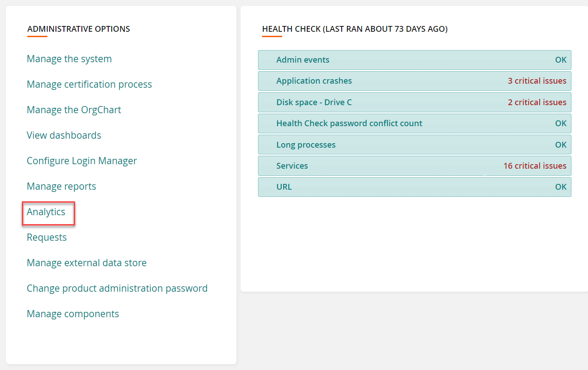Viewport: 588px width, 370px height.
Task: Click Manage certification process
Action: 89,85
